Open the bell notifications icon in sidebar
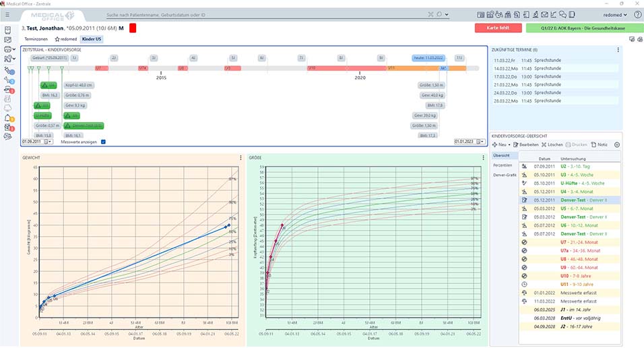644x348 pixels. click(9, 118)
